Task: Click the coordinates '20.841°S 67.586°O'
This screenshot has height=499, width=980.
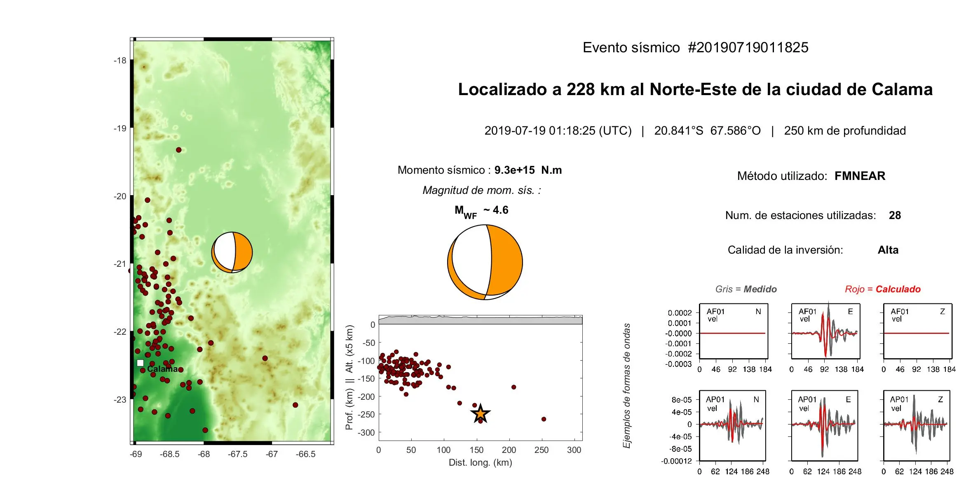Action: (707, 131)
